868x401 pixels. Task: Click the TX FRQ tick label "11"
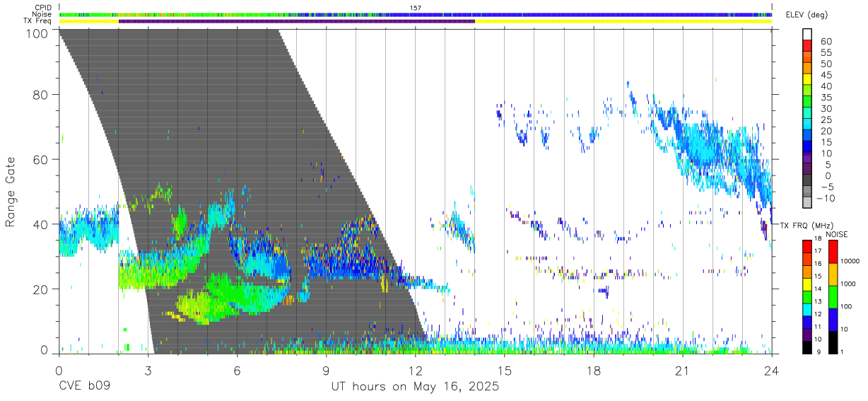pos(819,327)
